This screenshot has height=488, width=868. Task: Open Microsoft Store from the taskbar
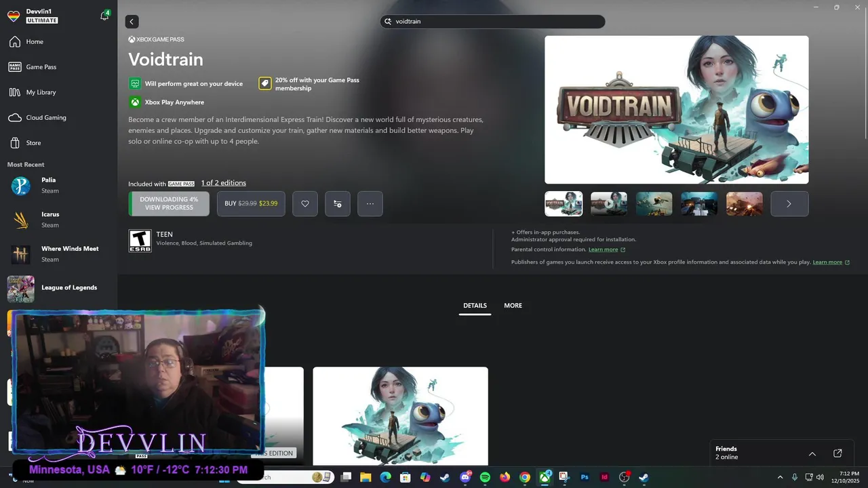coord(406,477)
